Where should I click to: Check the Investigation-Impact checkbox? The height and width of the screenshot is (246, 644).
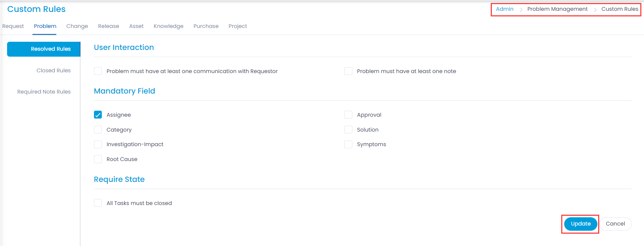(x=98, y=144)
